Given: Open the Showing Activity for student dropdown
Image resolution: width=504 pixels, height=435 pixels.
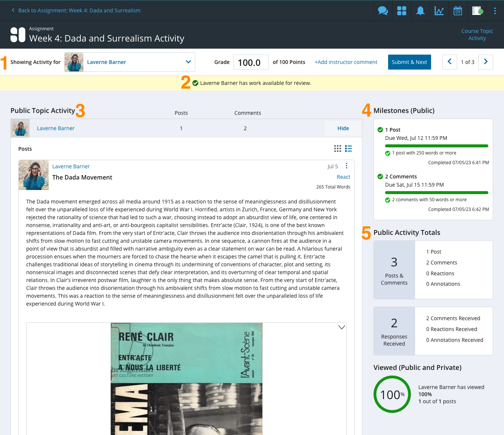Looking at the screenshot, I should (188, 62).
